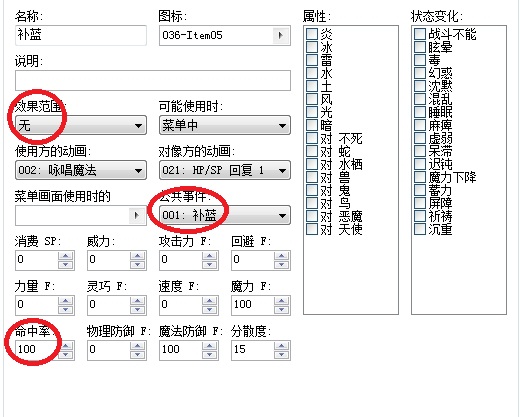Toggle the 幻惑 state checkbox
This screenshot has height=417, width=520.
coord(420,73)
